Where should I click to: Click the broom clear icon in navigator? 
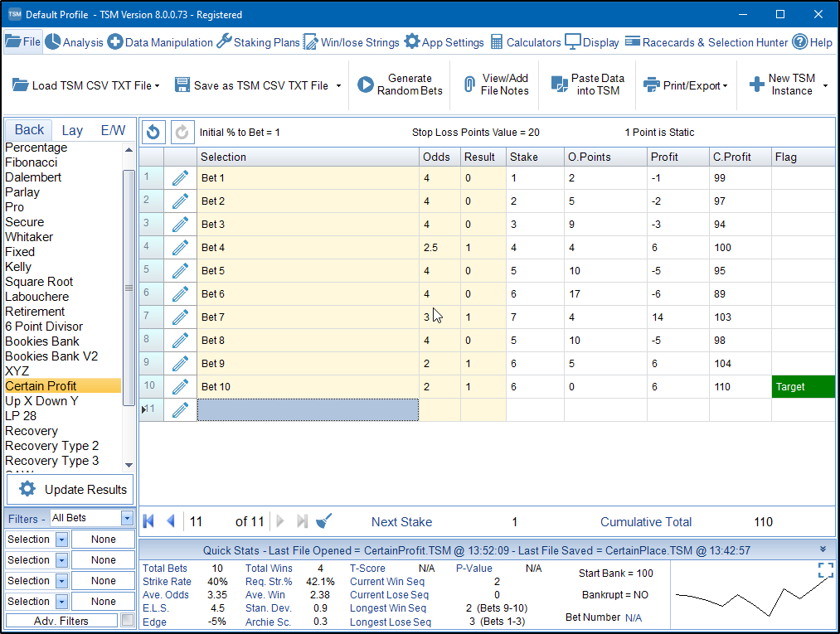(324, 521)
